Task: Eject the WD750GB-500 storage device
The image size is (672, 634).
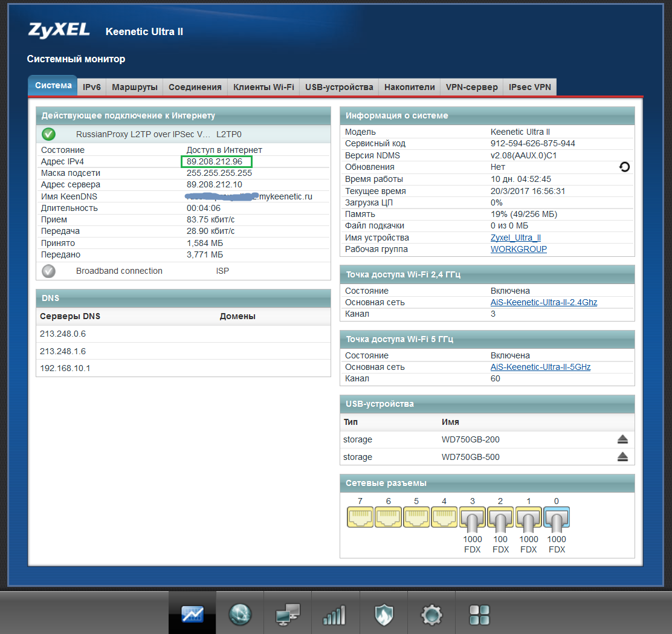Action: click(x=622, y=457)
